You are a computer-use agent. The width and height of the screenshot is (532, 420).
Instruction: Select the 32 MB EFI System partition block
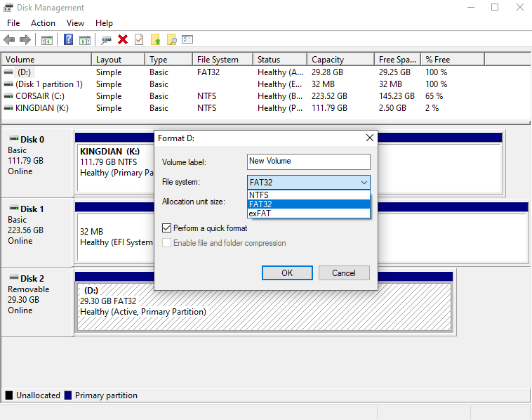pos(115,237)
